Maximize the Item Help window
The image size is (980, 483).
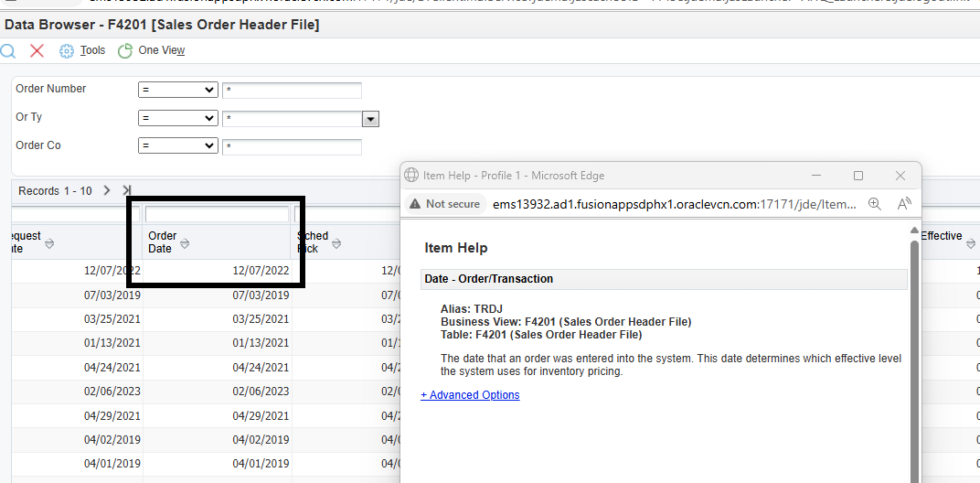(x=858, y=176)
